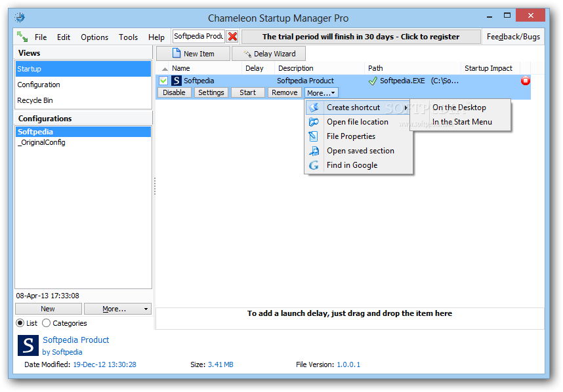Click the Path column header
563x392 pixels.
coord(413,68)
